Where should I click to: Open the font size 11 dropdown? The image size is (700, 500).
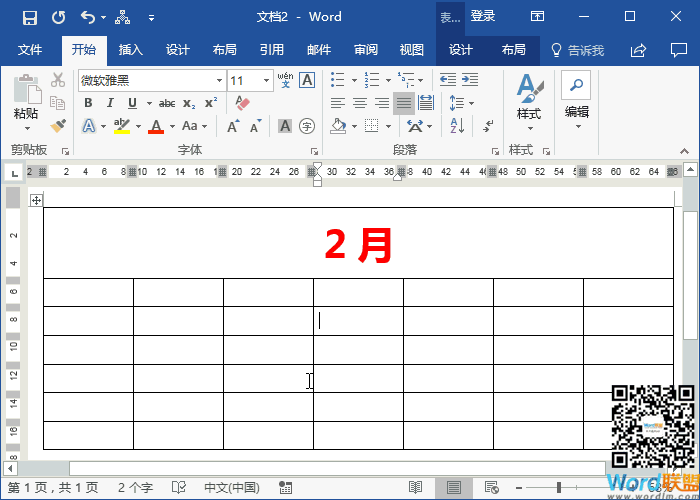pyautogui.click(x=267, y=81)
